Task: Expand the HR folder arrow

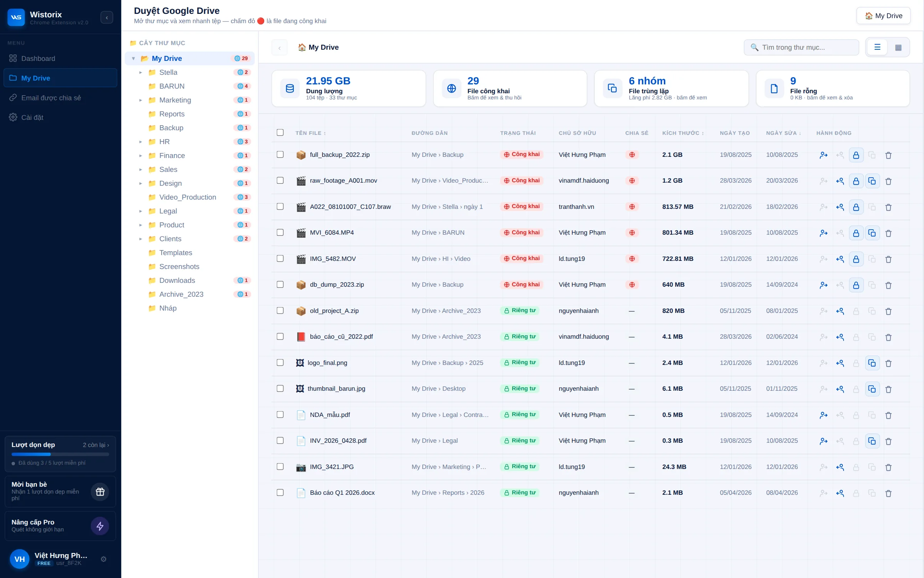Action: coord(141,142)
